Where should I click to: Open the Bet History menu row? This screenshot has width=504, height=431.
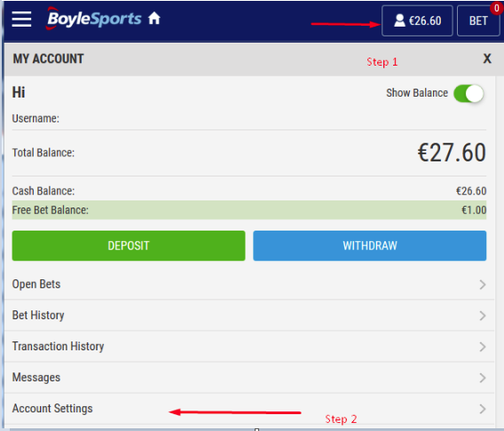coord(249,316)
